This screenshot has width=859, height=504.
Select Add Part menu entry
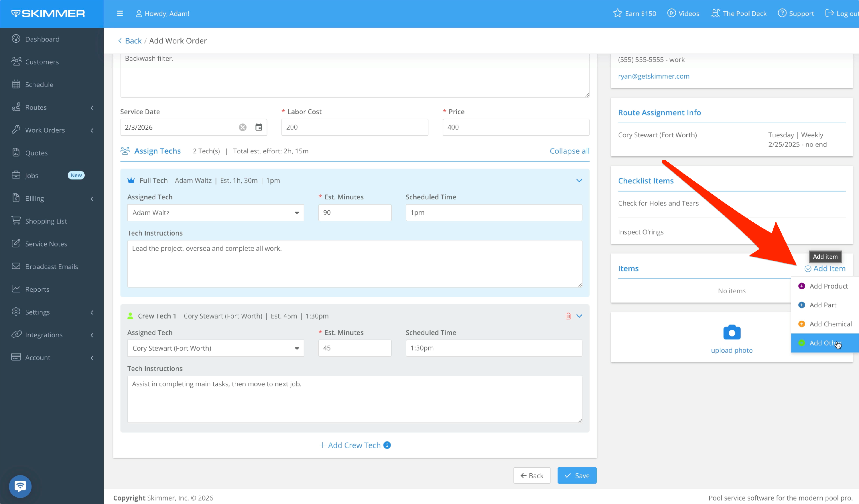(823, 305)
